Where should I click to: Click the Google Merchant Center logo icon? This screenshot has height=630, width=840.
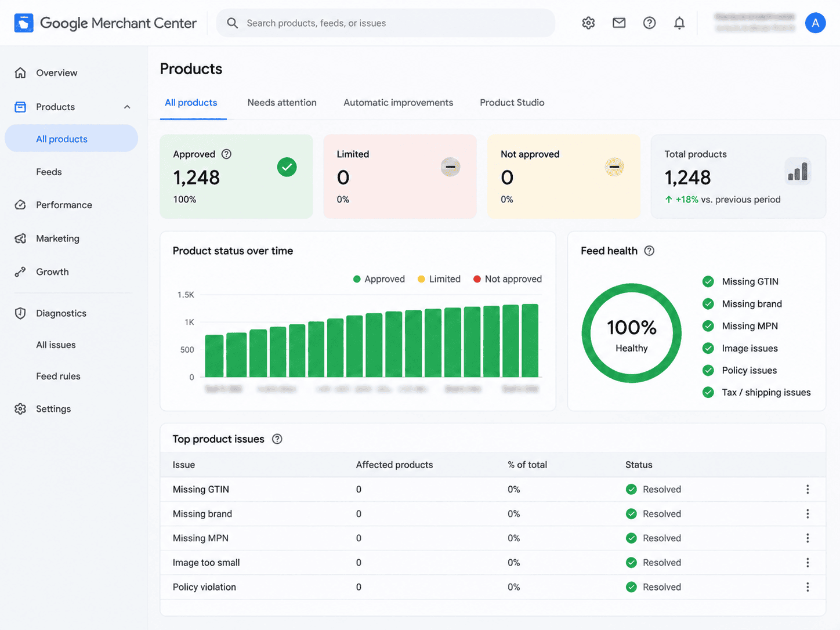24,23
